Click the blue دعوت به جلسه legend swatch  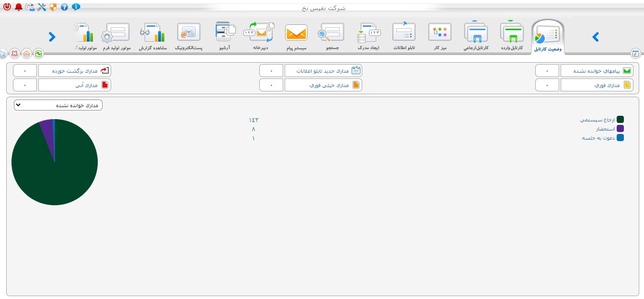(x=621, y=138)
